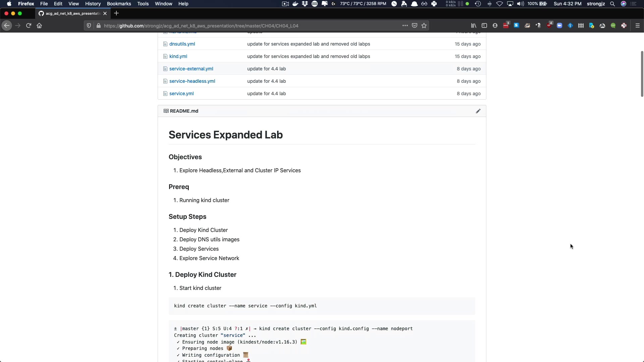
Task: Open the service-headless.yml file
Action: (192, 81)
